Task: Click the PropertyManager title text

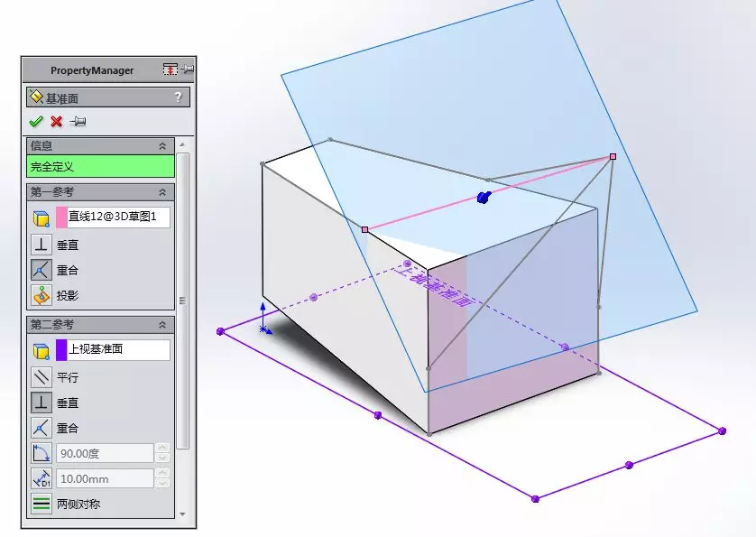Action: 92,70
